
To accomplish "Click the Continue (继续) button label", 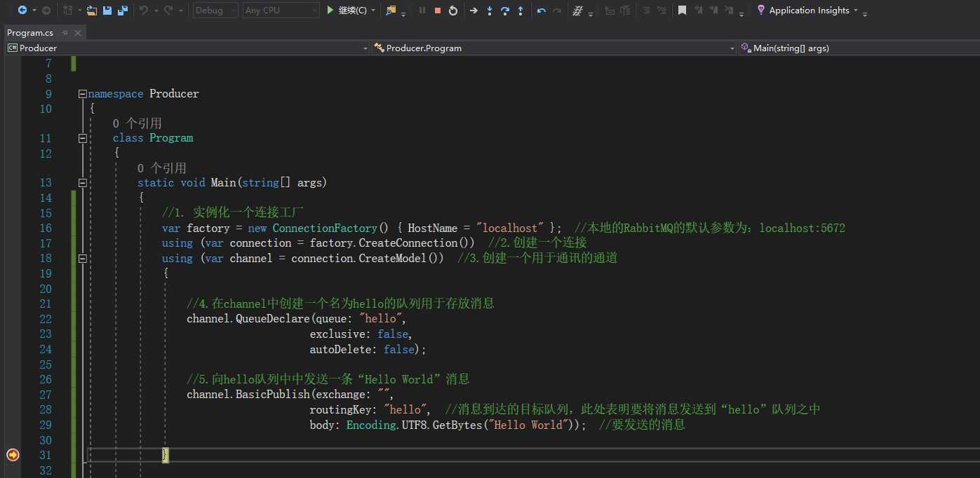I will coord(352,10).
